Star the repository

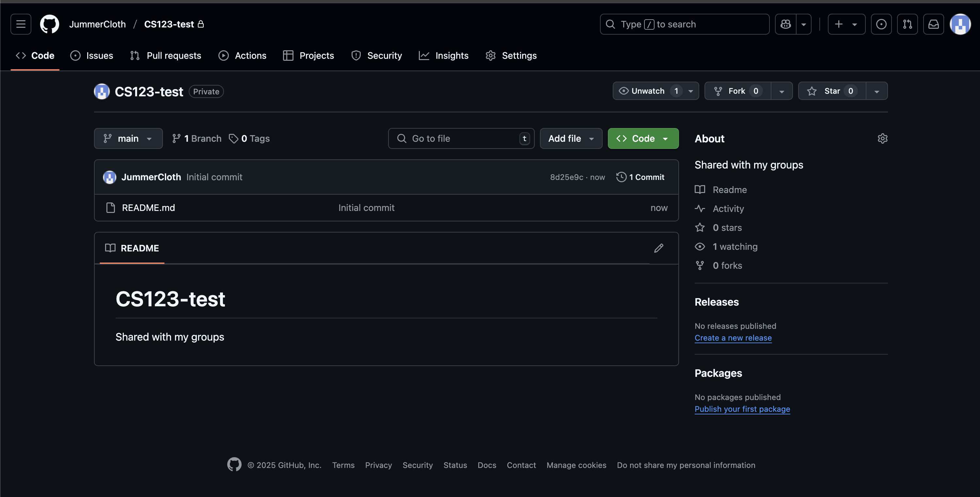point(832,91)
